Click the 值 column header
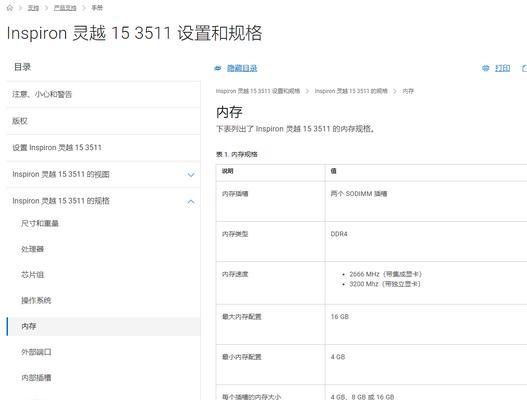This screenshot has width=527, height=400. pos(426,173)
